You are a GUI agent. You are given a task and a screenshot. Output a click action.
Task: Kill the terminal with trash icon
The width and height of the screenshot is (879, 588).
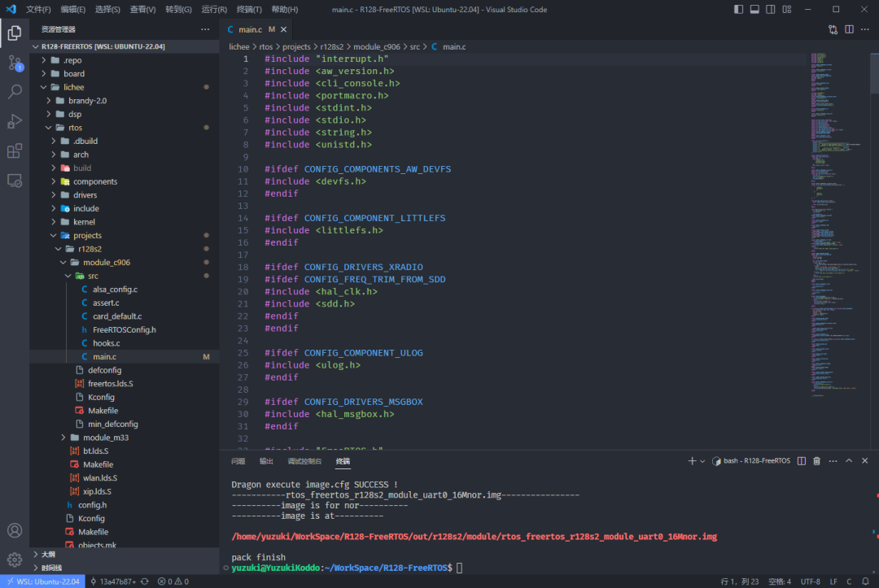click(x=816, y=460)
